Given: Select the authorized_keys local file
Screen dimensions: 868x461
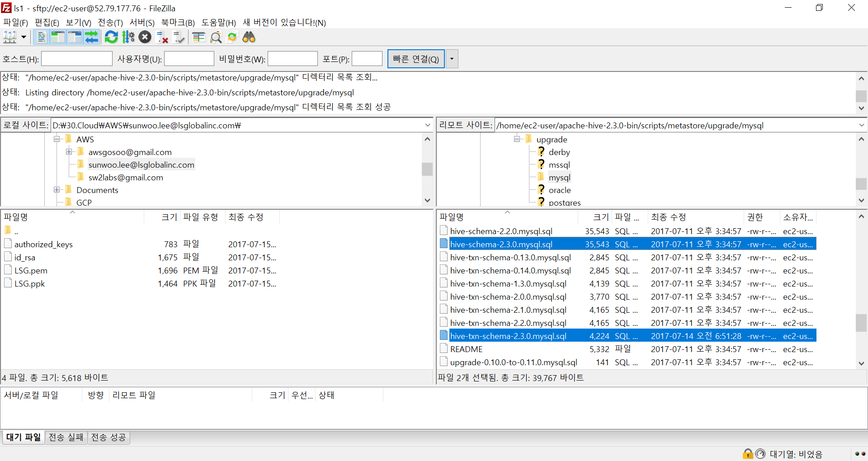Looking at the screenshot, I should 43,245.
